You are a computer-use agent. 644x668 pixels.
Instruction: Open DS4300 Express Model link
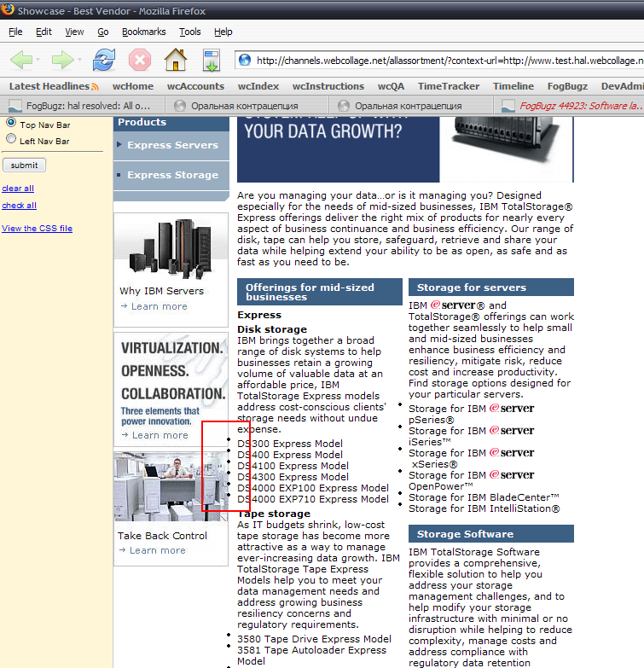coord(293,477)
